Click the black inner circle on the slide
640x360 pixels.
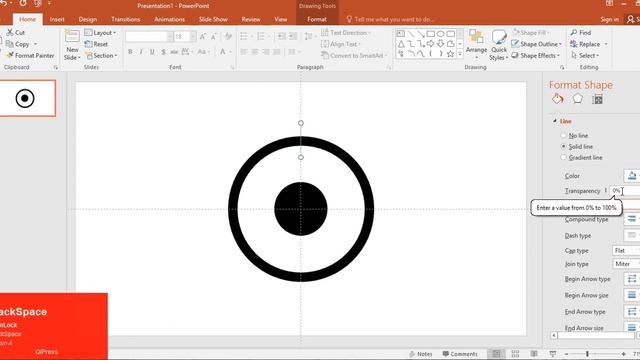pyautogui.click(x=301, y=209)
